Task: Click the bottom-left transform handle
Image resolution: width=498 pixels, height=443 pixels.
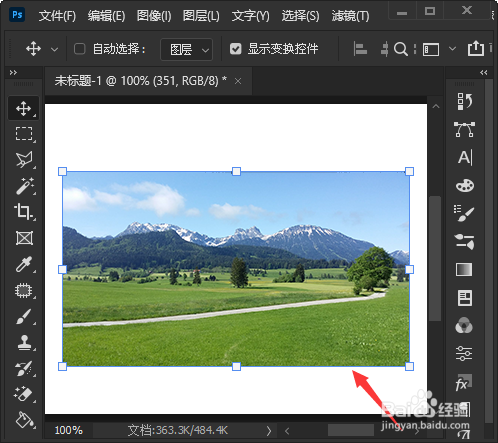Action: coord(62,367)
